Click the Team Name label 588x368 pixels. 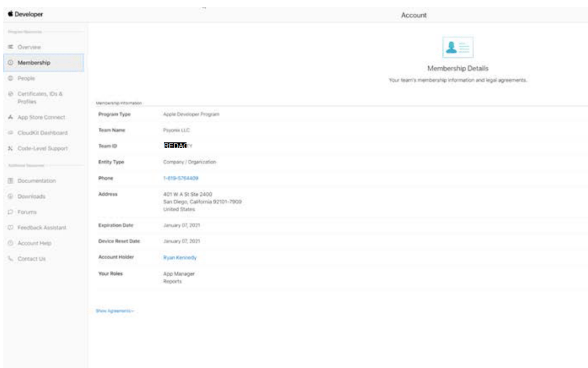112,130
